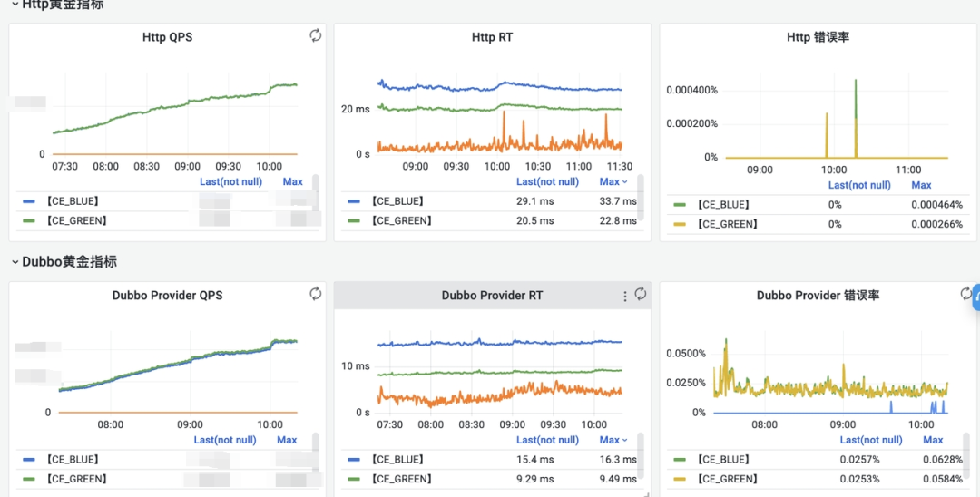Open the Http RT panel title menu

click(x=492, y=37)
